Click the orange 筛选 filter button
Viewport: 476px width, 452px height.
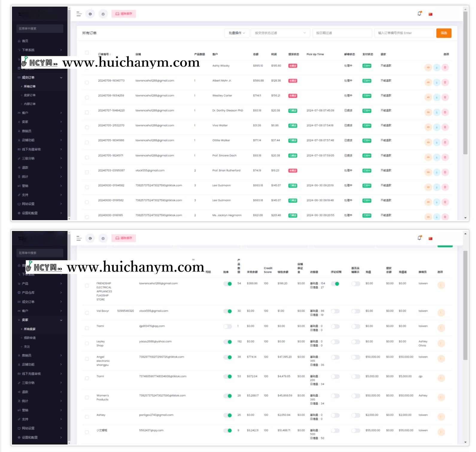pos(444,33)
